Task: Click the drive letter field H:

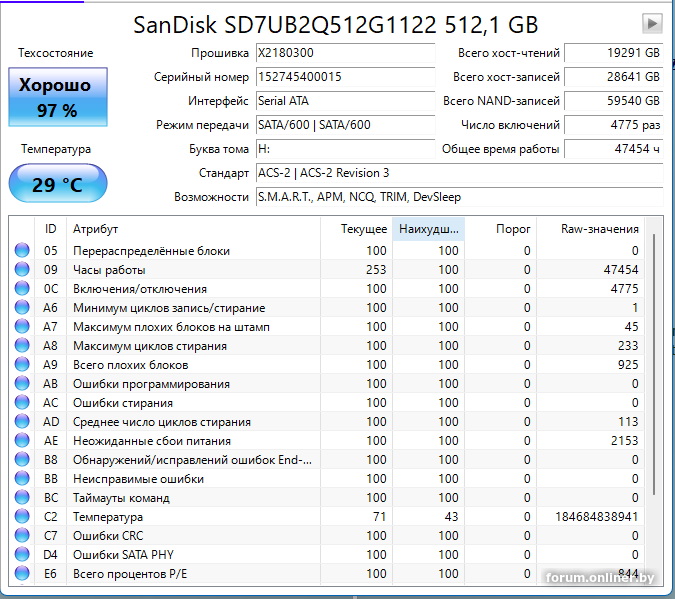Action: [345, 149]
